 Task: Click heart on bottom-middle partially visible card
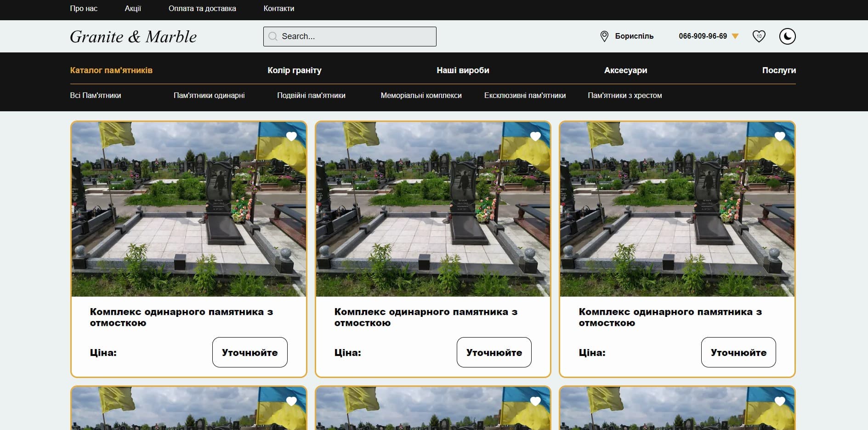[x=535, y=401]
